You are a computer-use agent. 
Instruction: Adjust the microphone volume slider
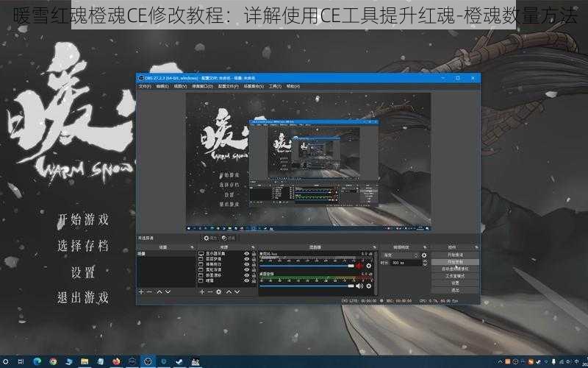pyautogui.click(x=306, y=266)
